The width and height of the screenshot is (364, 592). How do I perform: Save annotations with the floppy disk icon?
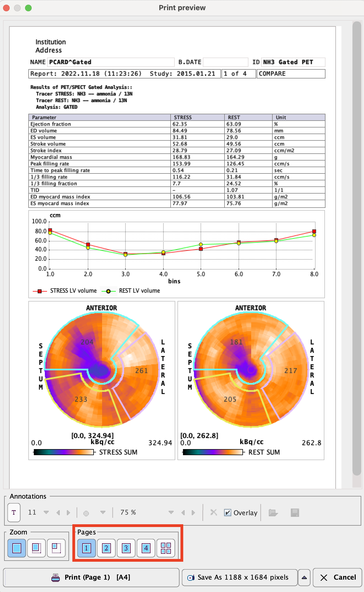point(295,512)
